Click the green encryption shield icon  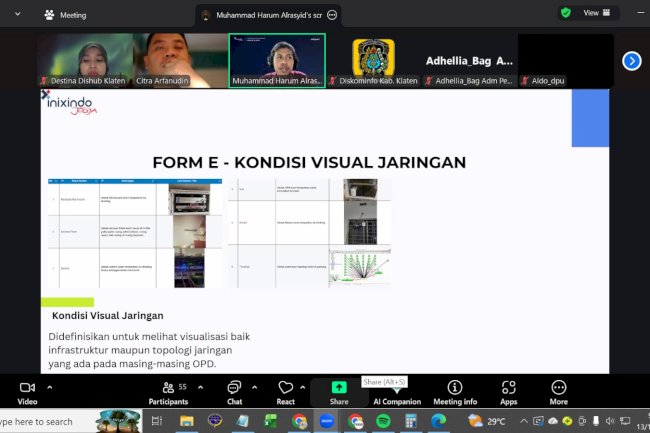566,13
